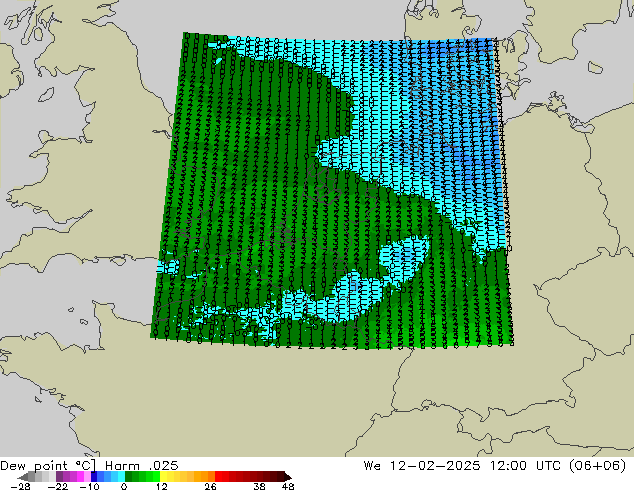634x490 pixels.
Task: Click the '48' legend label
Action: [288, 486]
